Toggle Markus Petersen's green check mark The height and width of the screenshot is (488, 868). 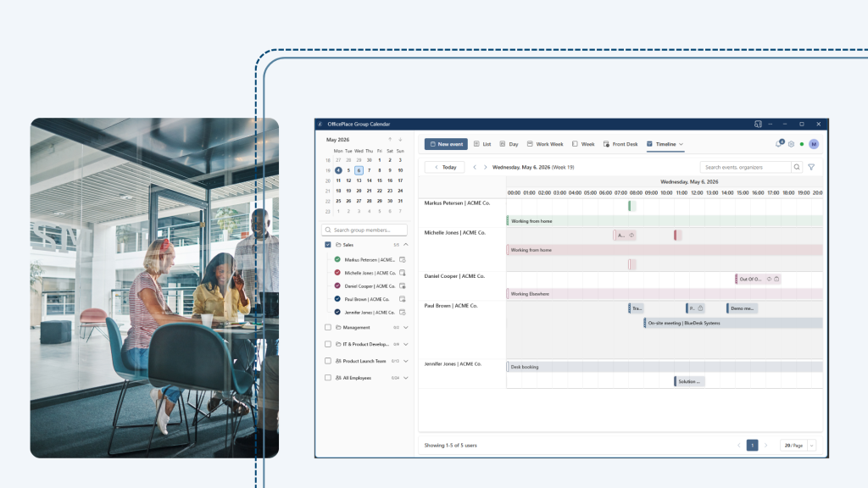337,259
